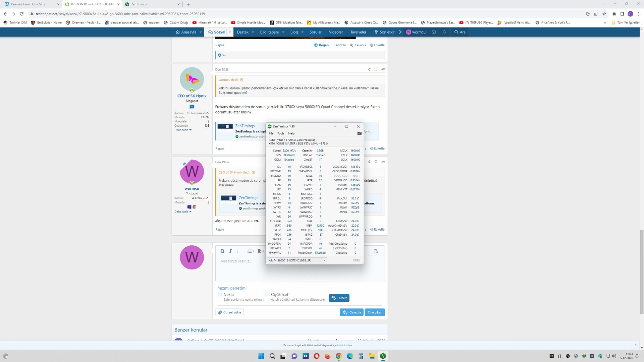644x362 pixels.
Task: Click the Düzelt button
Action: (339, 298)
